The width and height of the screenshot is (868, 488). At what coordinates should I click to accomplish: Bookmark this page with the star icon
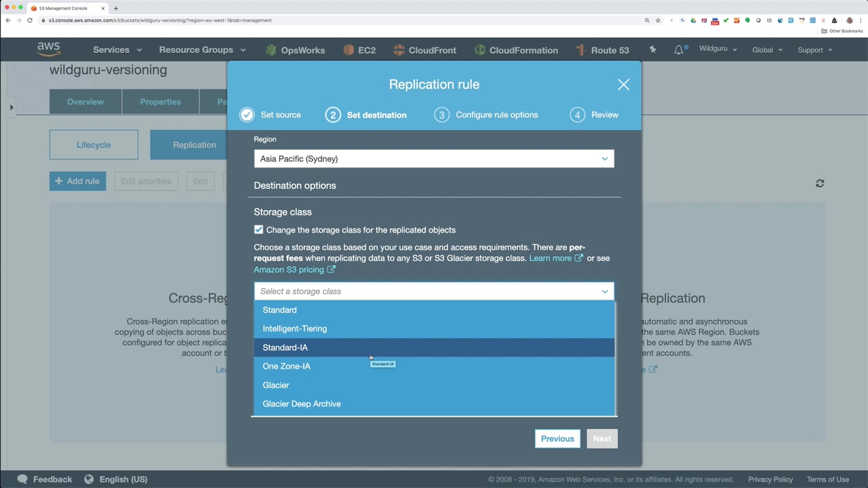click(658, 20)
